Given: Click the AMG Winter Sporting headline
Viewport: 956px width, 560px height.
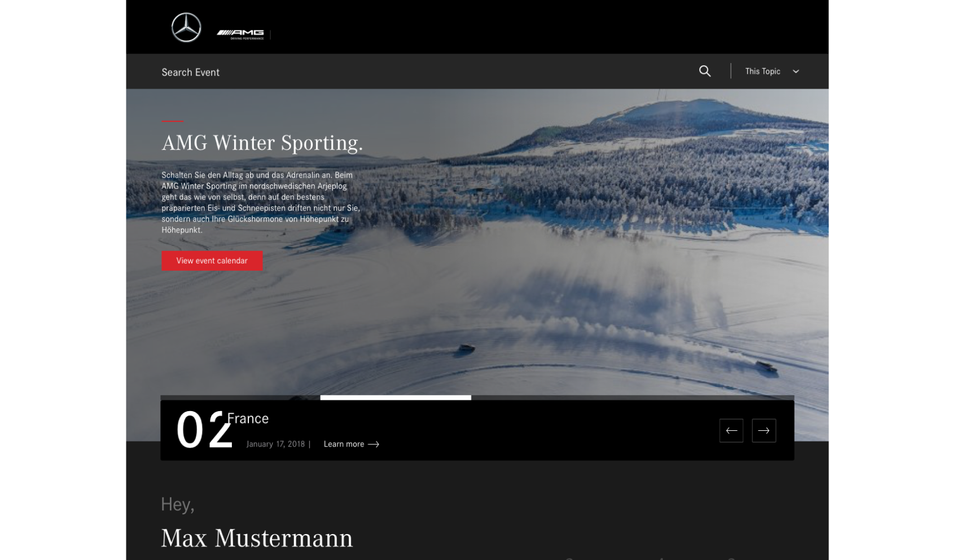Looking at the screenshot, I should click(x=262, y=143).
